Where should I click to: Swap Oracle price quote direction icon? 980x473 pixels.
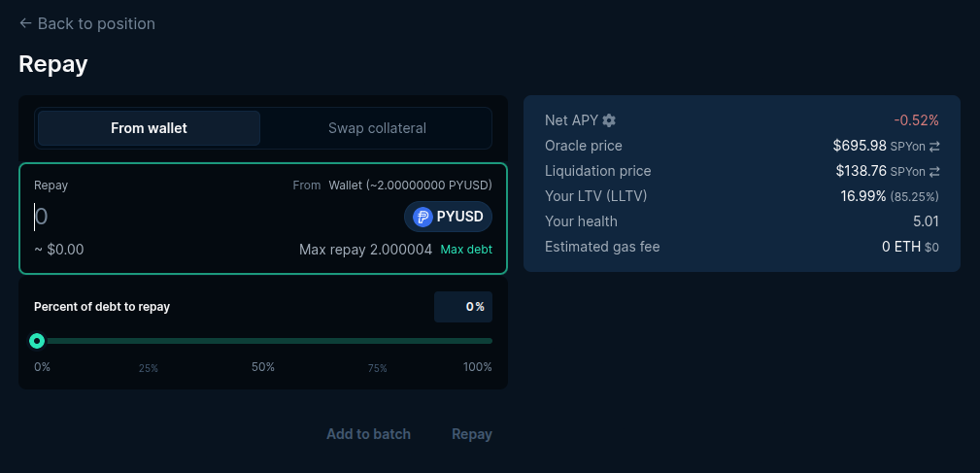pyautogui.click(x=934, y=146)
